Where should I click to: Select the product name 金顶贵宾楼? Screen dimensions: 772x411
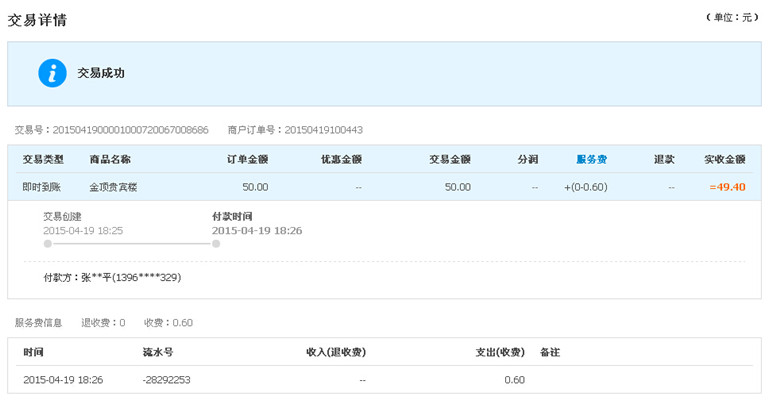tap(113, 187)
